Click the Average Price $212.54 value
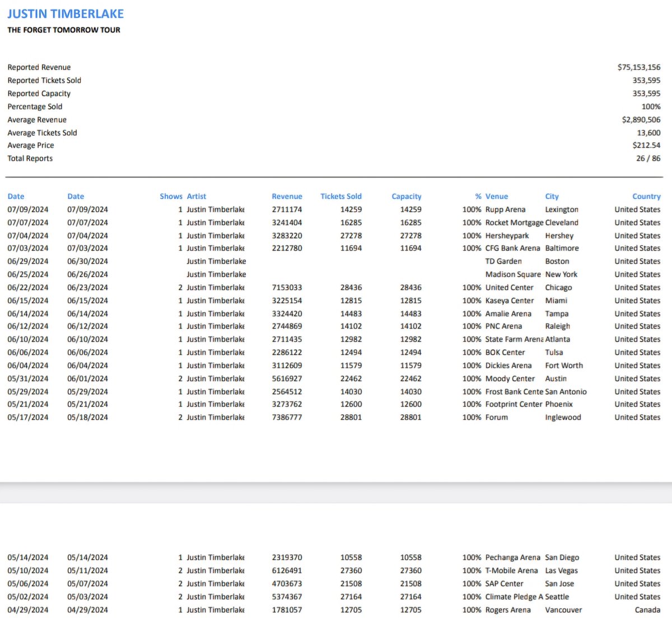672x624 pixels. 646,146
